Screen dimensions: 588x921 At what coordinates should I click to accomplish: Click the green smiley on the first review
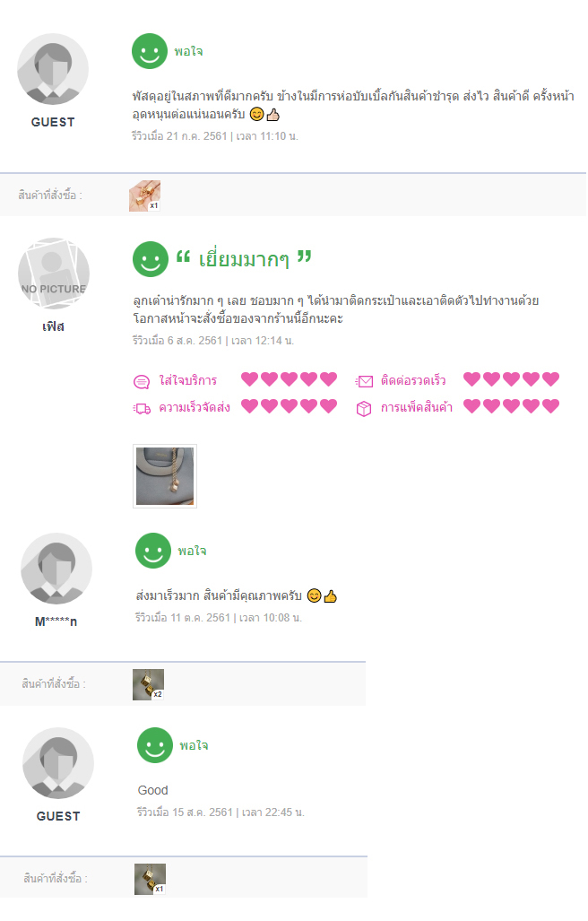[x=150, y=51]
